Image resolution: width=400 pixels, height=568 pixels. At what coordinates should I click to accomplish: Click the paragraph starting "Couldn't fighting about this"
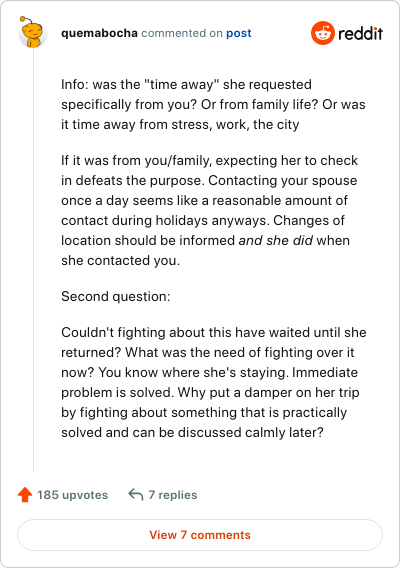click(214, 382)
